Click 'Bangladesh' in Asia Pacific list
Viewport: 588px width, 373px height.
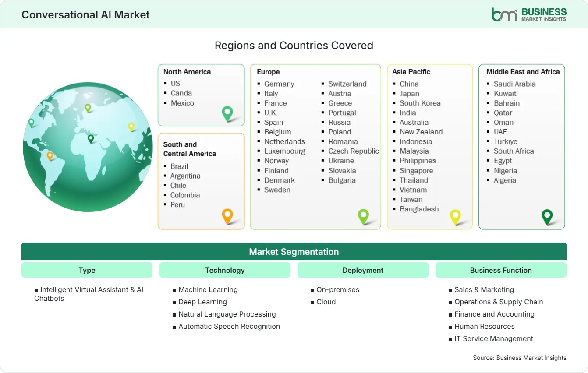419,209
